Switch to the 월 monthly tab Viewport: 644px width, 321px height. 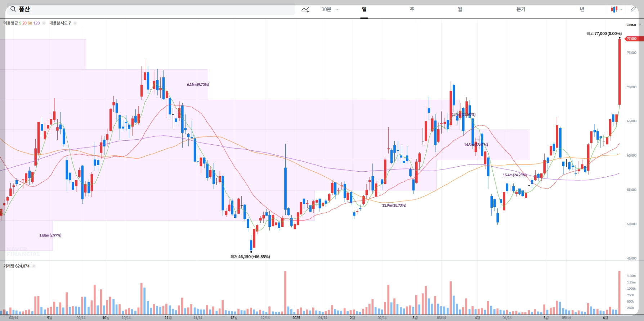460,9
